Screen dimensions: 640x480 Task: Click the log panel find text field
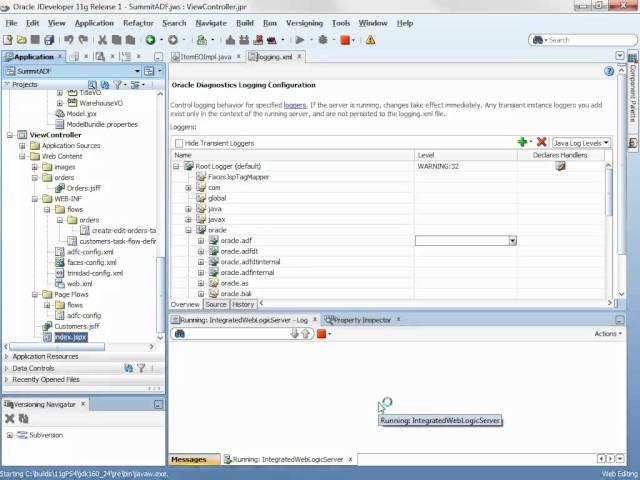tap(237, 334)
